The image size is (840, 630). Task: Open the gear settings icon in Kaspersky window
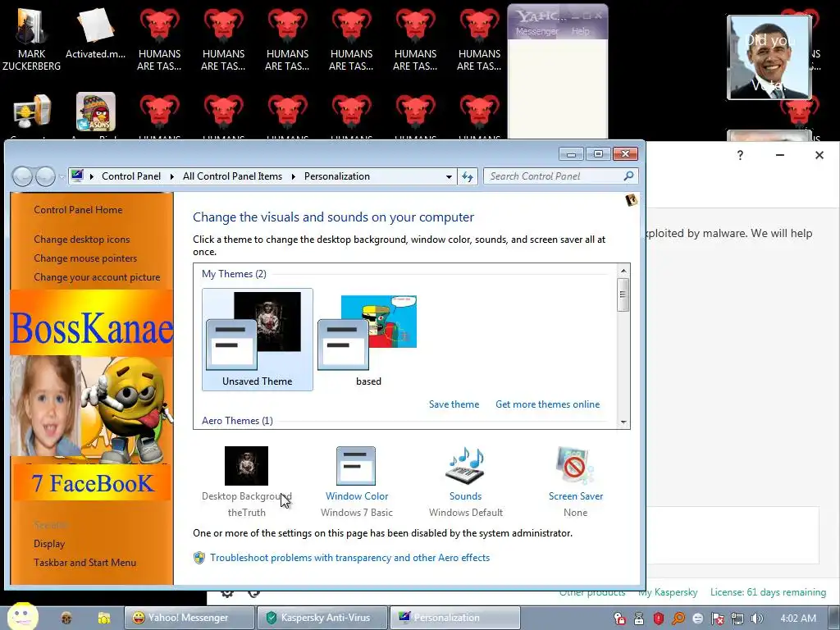coord(227,593)
